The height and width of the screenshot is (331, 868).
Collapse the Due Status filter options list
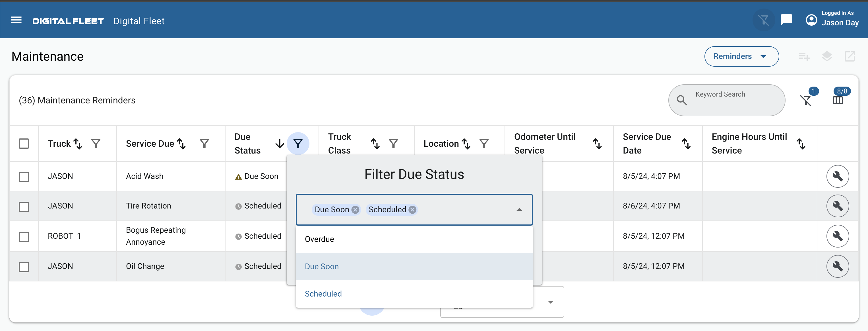pos(519,209)
